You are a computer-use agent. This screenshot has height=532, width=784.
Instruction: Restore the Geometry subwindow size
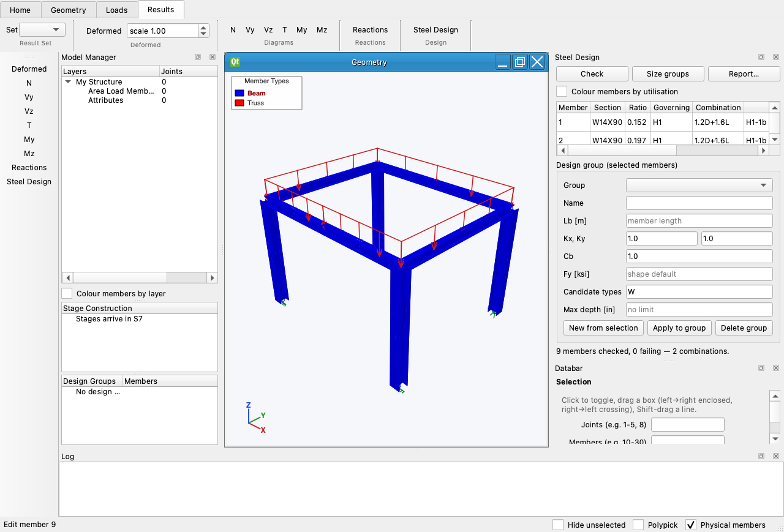coord(520,62)
